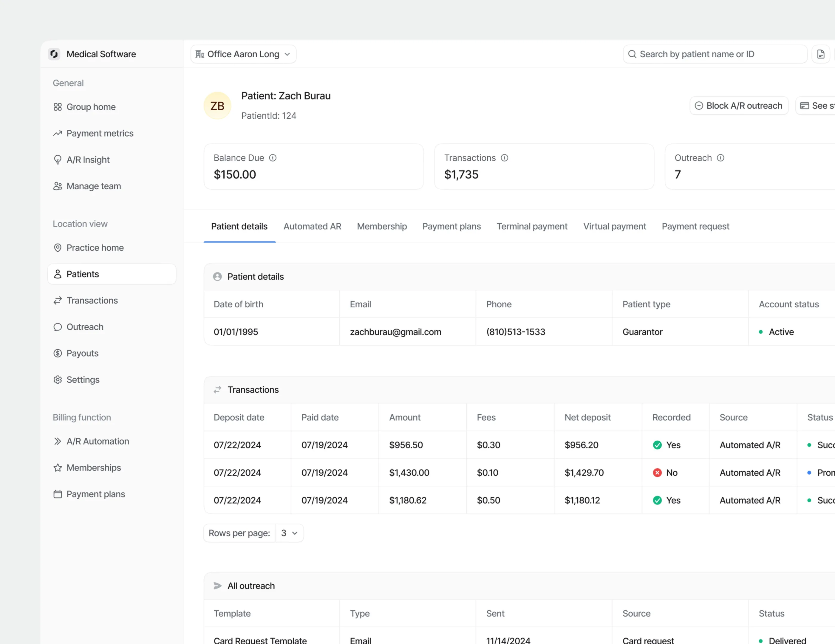Click the ZB patient avatar
835x644 pixels.
click(x=217, y=106)
